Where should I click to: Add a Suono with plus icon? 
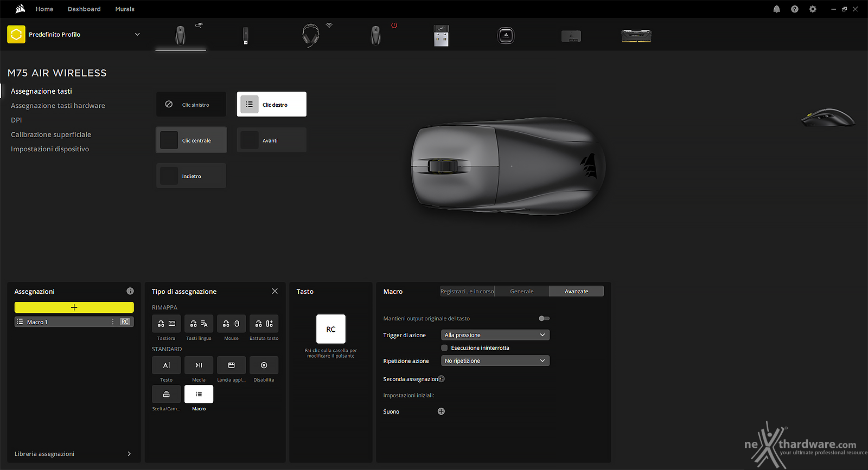coord(441,411)
